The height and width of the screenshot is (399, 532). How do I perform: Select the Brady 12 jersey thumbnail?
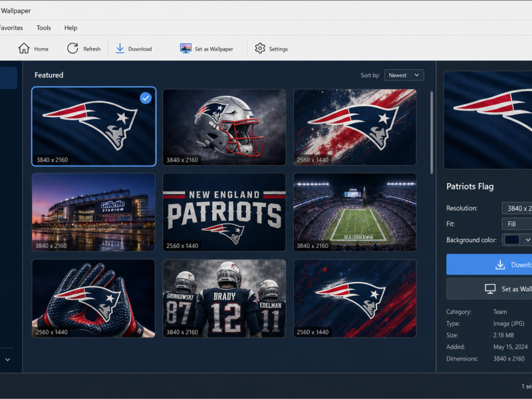click(224, 299)
